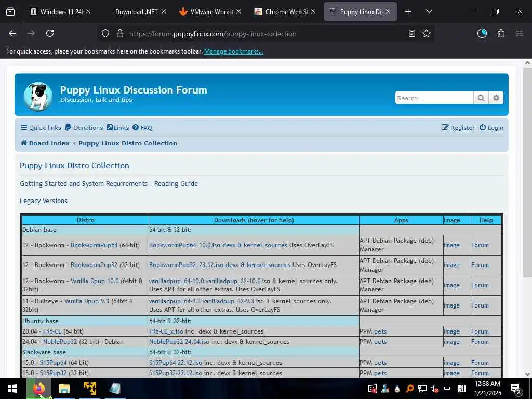532x399 pixels.
Task: Open the FAQ page
Action: pyautogui.click(x=142, y=128)
